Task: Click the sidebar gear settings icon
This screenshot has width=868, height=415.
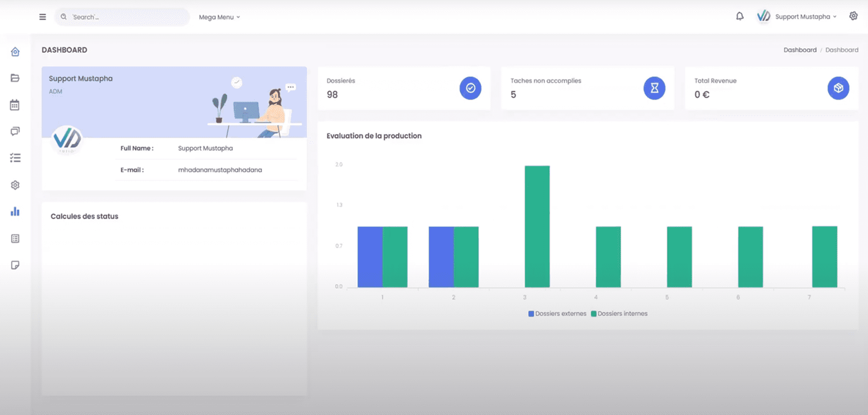Action: click(15, 185)
